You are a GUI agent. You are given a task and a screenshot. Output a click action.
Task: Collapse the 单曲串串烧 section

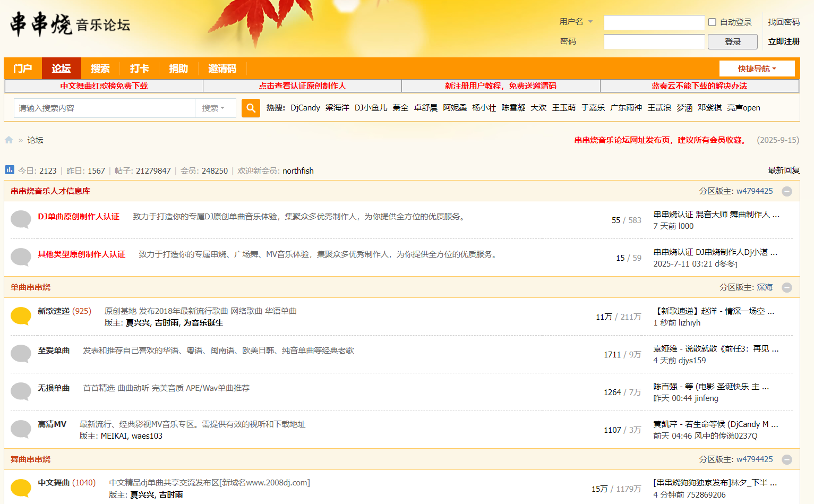pos(787,287)
